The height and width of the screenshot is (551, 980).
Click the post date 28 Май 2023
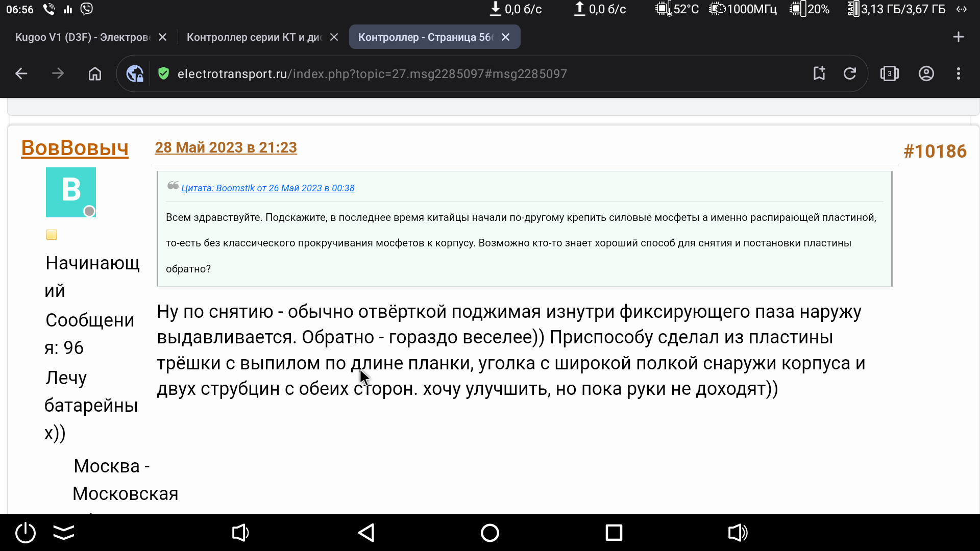[x=226, y=147]
